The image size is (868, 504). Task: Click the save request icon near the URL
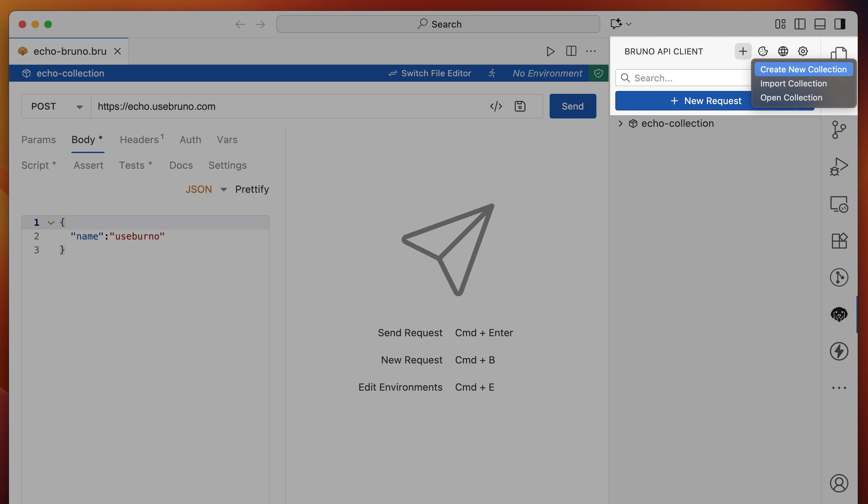(x=520, y=106)
